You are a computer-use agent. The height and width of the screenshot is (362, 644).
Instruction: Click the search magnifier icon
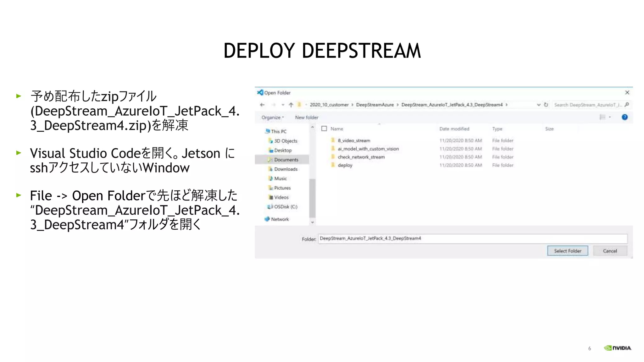pos(627,105)
